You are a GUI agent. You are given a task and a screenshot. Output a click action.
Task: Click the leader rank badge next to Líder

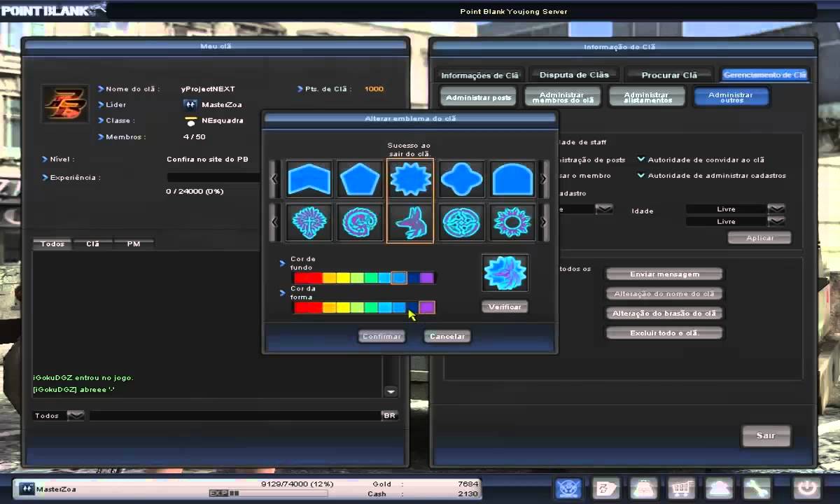(x=190, y=104)
